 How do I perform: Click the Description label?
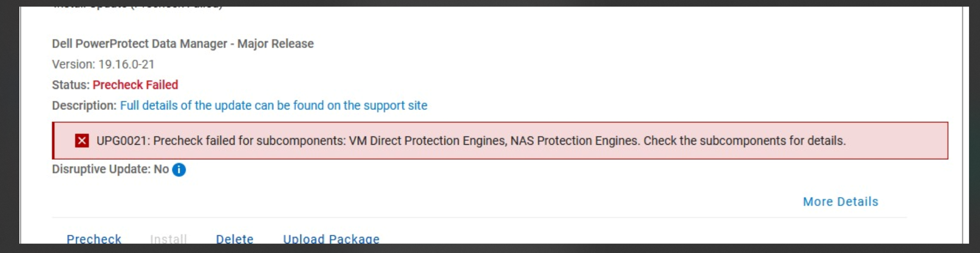(84, 106)
